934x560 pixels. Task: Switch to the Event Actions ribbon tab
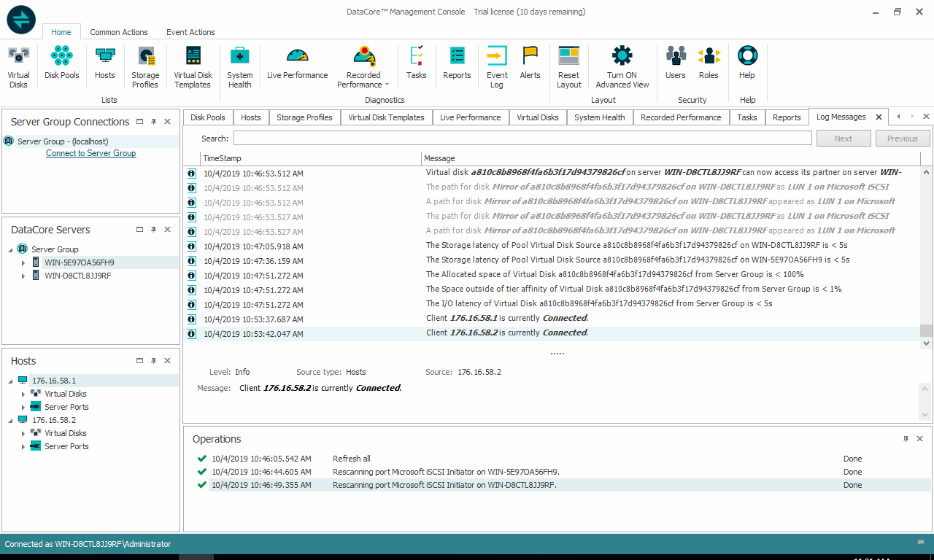tap(190, 32)
